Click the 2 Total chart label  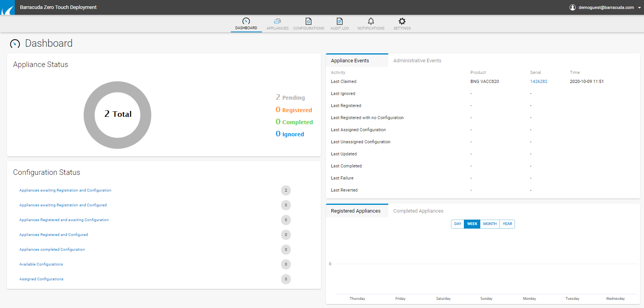pos(118,114)
